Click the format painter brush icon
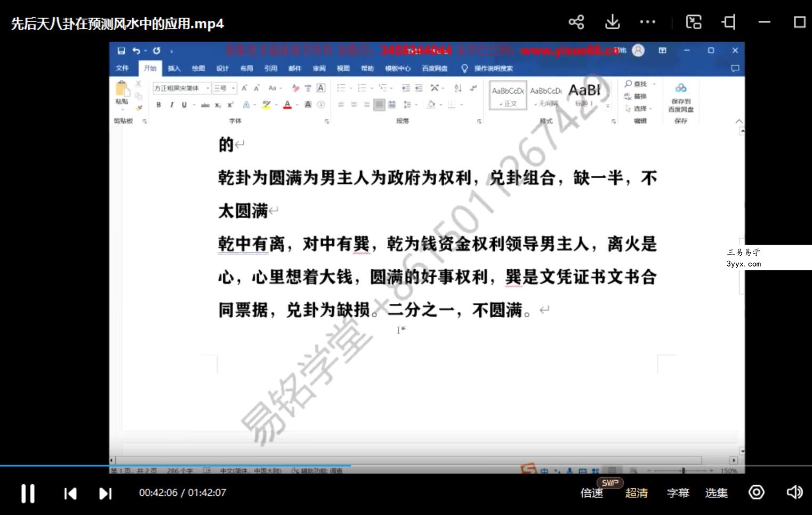The width and height of the screenshot is (812, 515). click(x=139, y=107)
